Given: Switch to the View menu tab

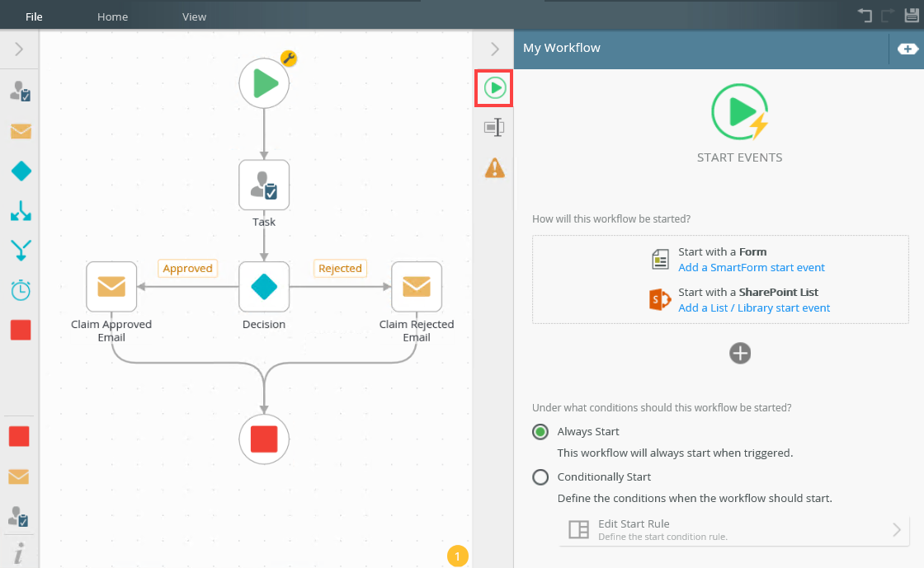Looking at the screenshot, I should point(194,16).
